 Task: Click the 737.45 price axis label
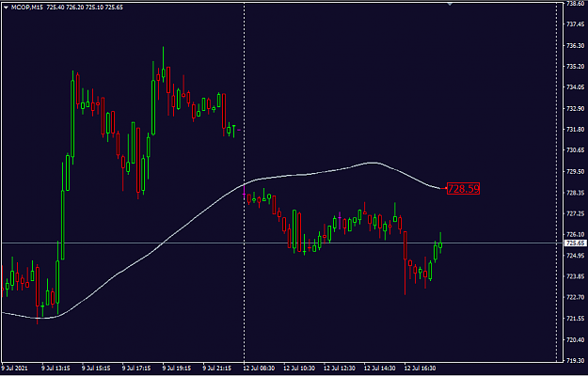pyautogui.click(x=576, y=23)
